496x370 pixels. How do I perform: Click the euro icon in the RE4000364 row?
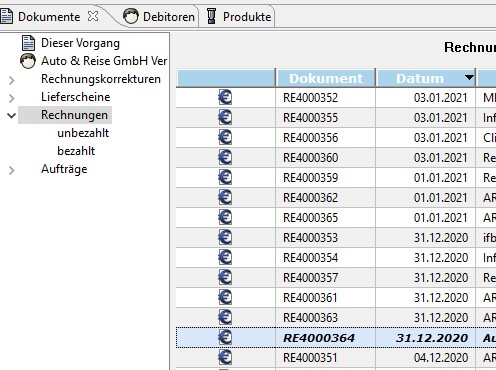click(x=225, y=337)
